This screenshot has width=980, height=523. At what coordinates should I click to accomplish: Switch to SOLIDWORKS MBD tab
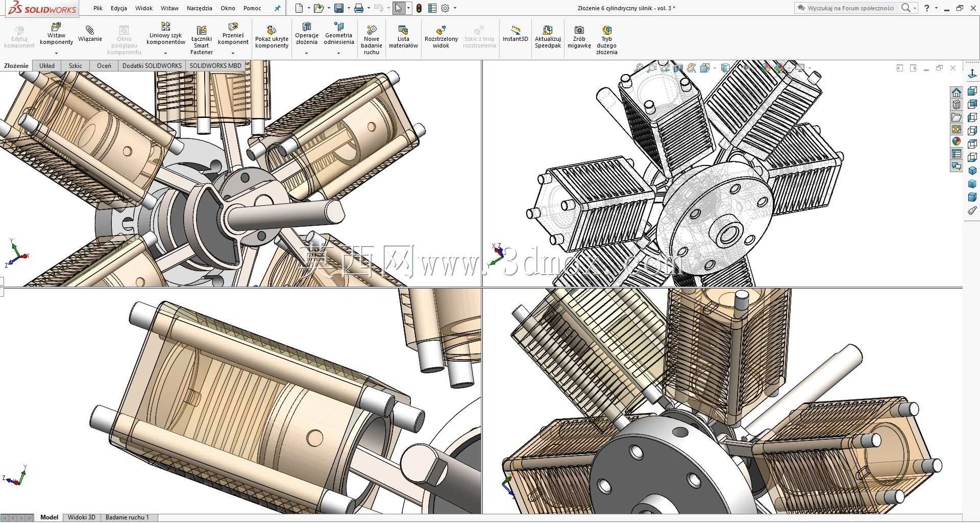215,65
